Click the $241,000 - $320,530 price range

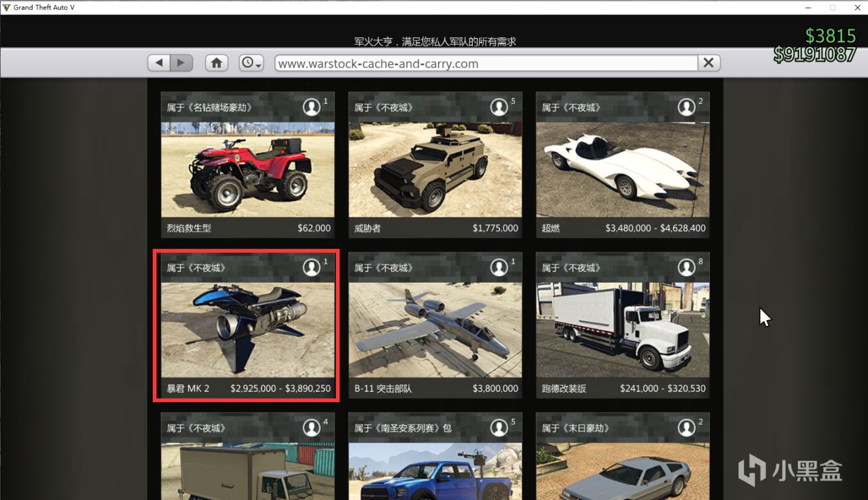(x=663, y=388)
